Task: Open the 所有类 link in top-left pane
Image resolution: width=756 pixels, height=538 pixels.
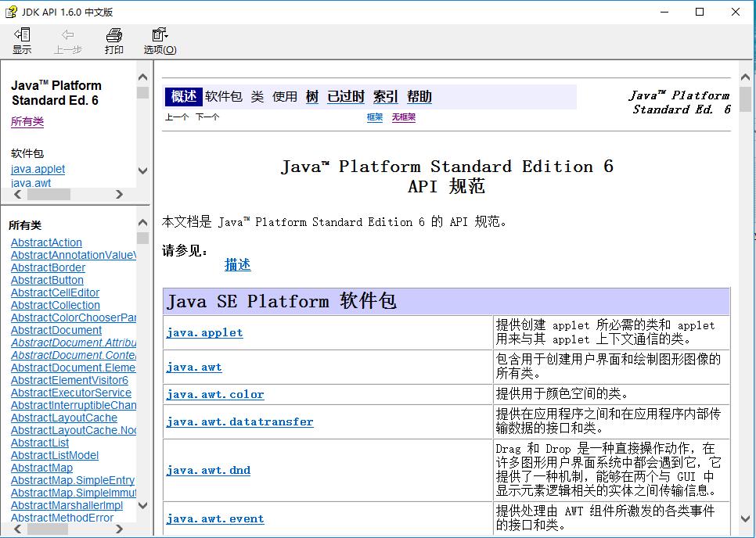Action: point(27,121)
